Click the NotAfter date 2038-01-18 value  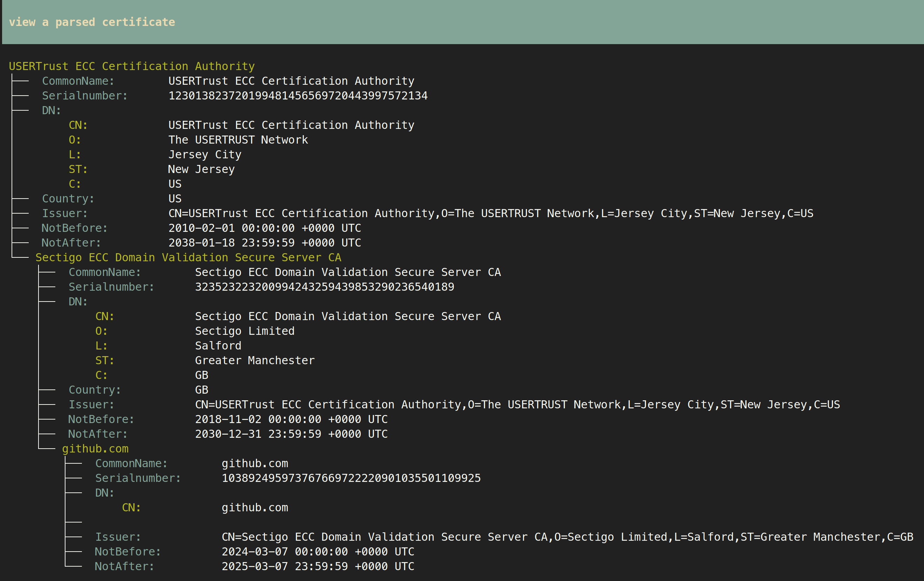264,243
